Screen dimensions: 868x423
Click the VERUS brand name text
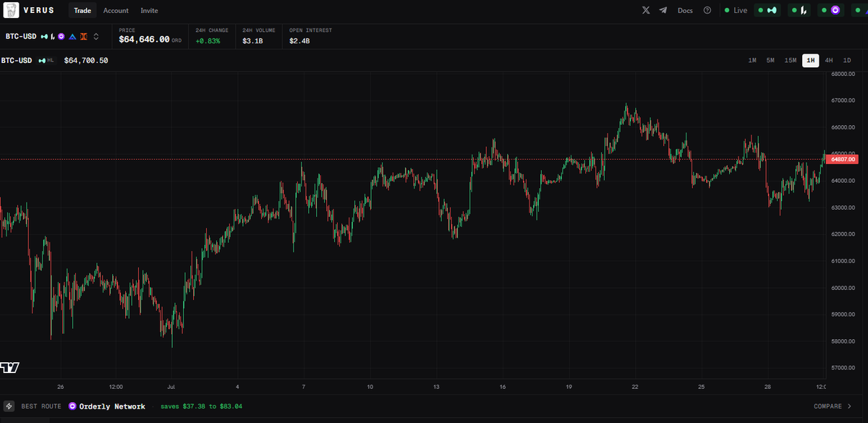[x=39, y=11]
